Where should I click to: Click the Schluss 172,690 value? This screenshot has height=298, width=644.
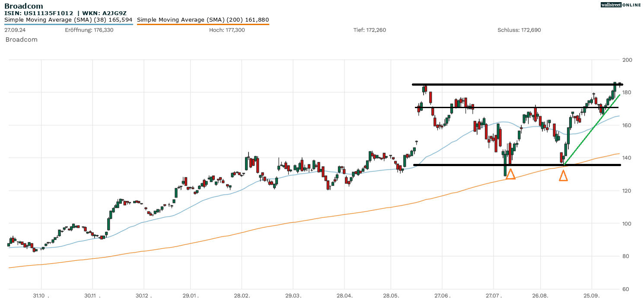519,30
